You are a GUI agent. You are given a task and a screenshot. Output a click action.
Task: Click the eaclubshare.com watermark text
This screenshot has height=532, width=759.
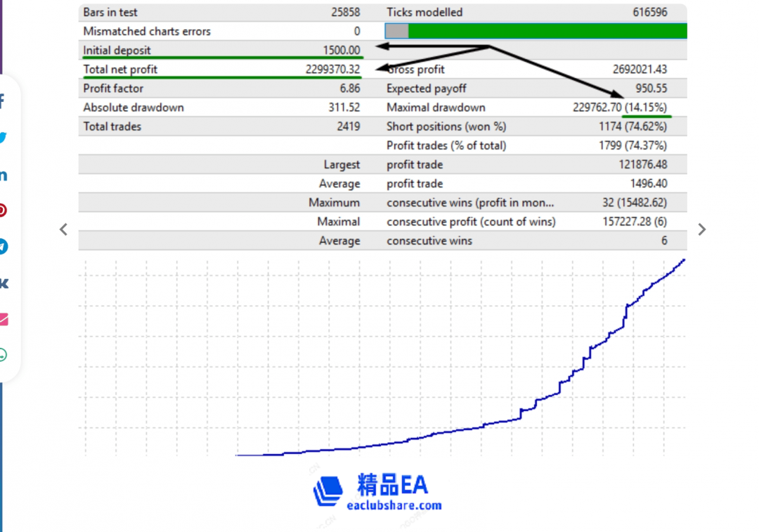tap(394, 505)
